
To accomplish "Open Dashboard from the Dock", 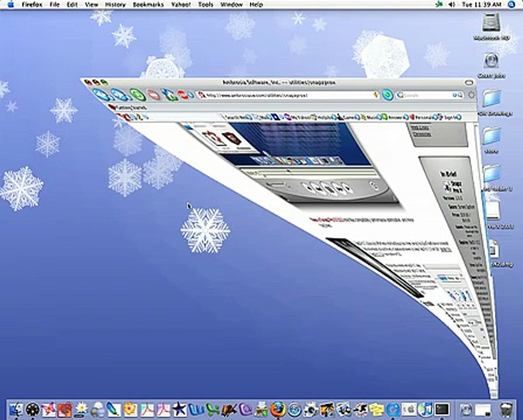I will pyautogui.click(x=33, y=409).
